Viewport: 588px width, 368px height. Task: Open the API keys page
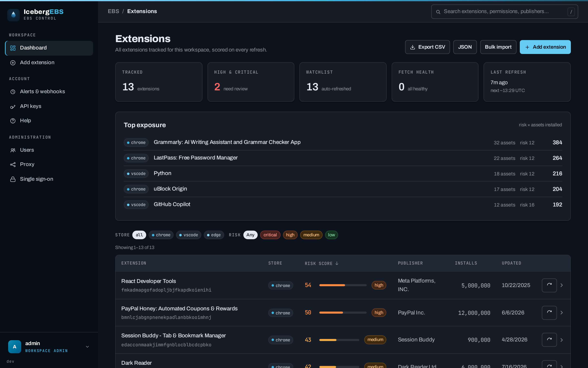49,106
